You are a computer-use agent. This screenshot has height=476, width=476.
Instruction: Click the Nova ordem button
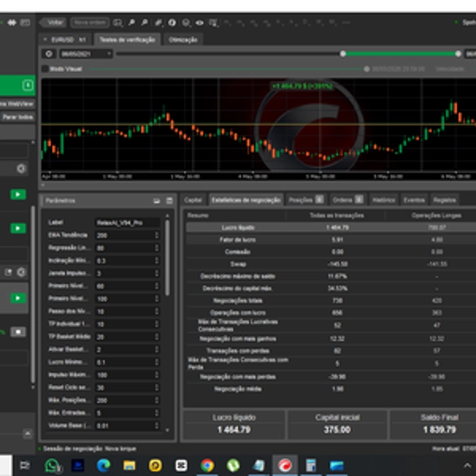(x=90, y=22)
